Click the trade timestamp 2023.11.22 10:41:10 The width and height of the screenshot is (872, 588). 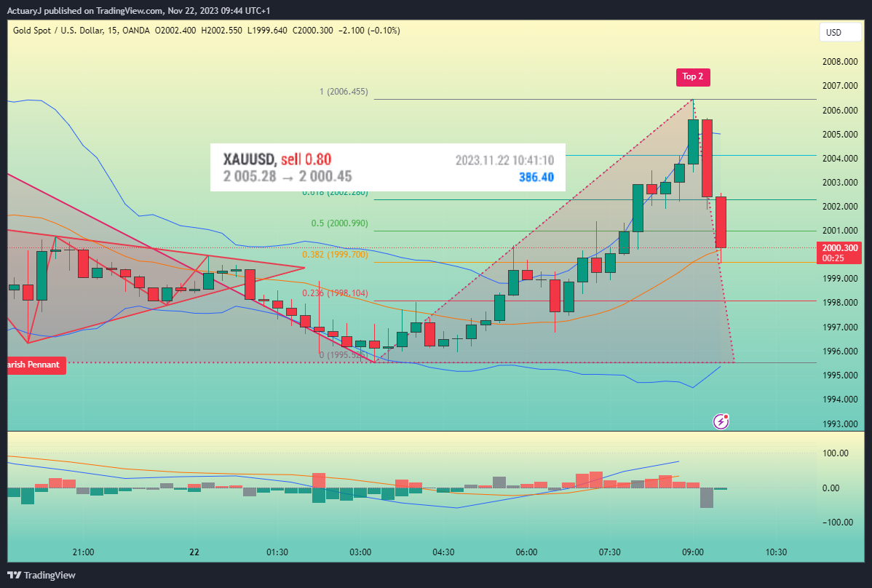[x=504, y=161]
